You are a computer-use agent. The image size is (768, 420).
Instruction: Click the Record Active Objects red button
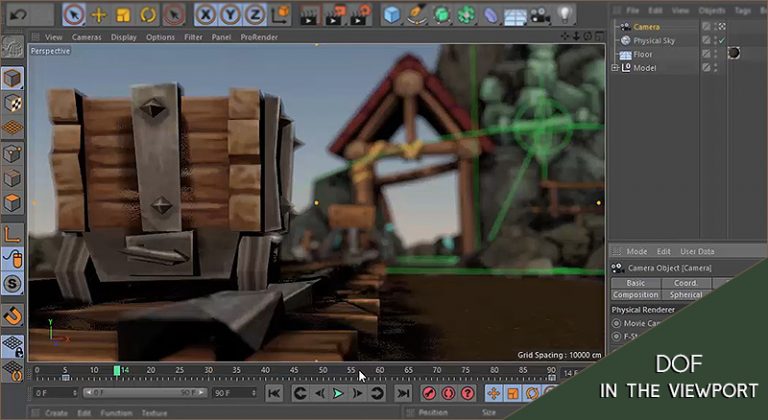tap(429, 393)
